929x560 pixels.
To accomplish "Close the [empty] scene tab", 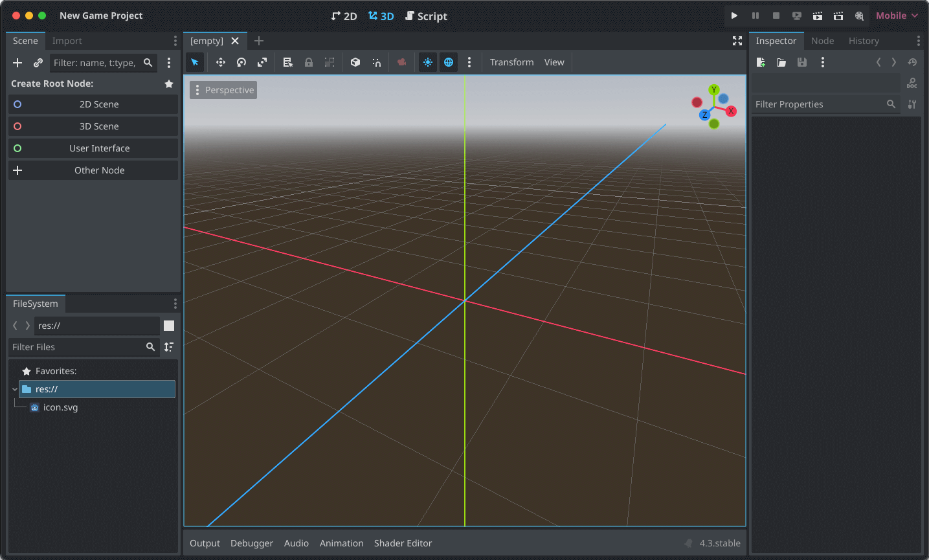I will 235,41.
